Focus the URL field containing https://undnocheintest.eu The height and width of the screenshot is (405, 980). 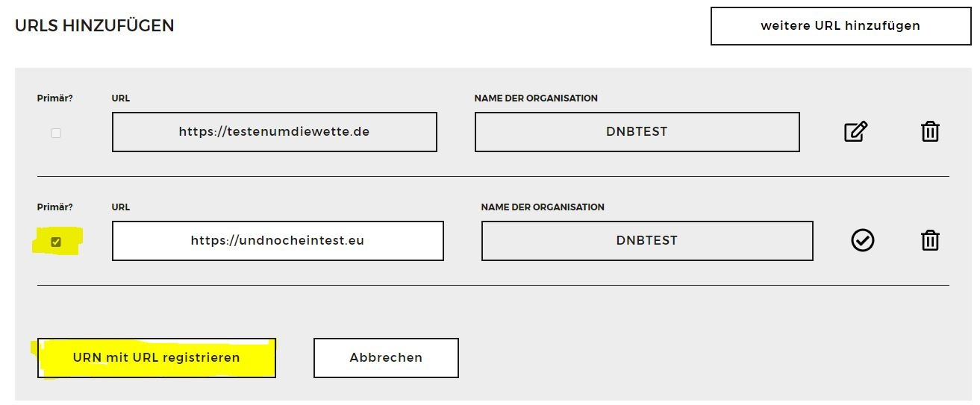(x=278, y=241)
